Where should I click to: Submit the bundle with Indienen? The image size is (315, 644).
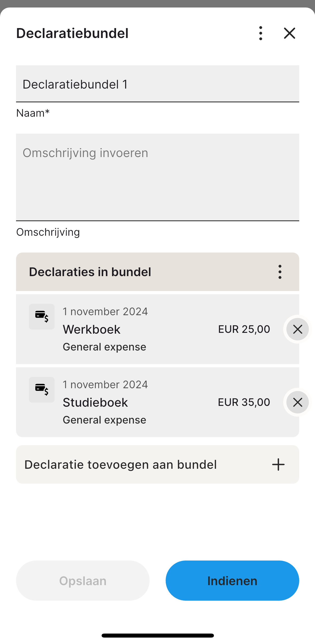(232, 581)
